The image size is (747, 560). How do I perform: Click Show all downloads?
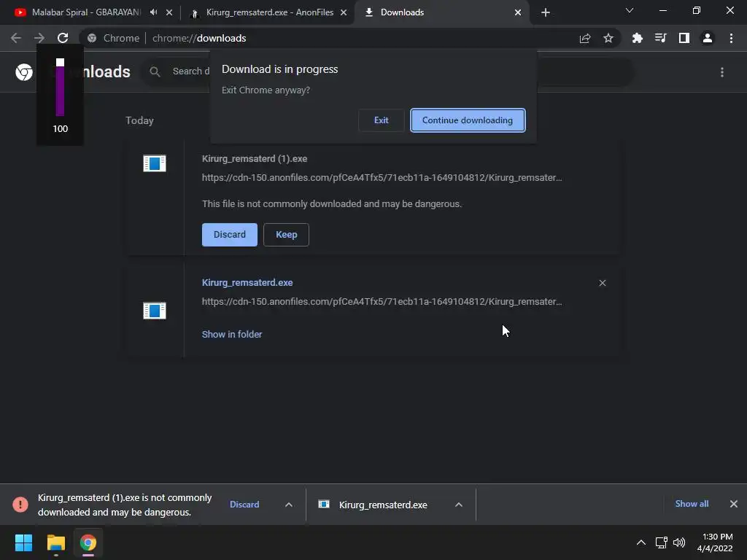point(692,504)
